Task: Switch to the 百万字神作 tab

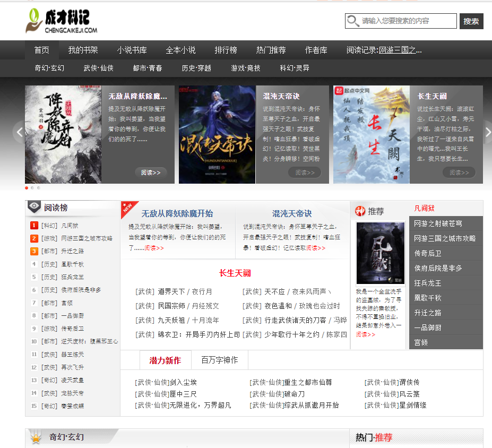Action: coord(219,360)
